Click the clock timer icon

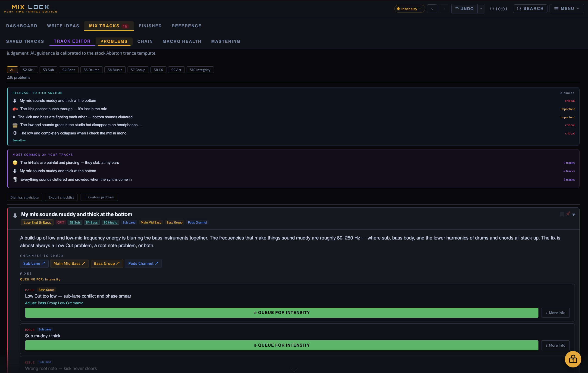tap(492, 9)
